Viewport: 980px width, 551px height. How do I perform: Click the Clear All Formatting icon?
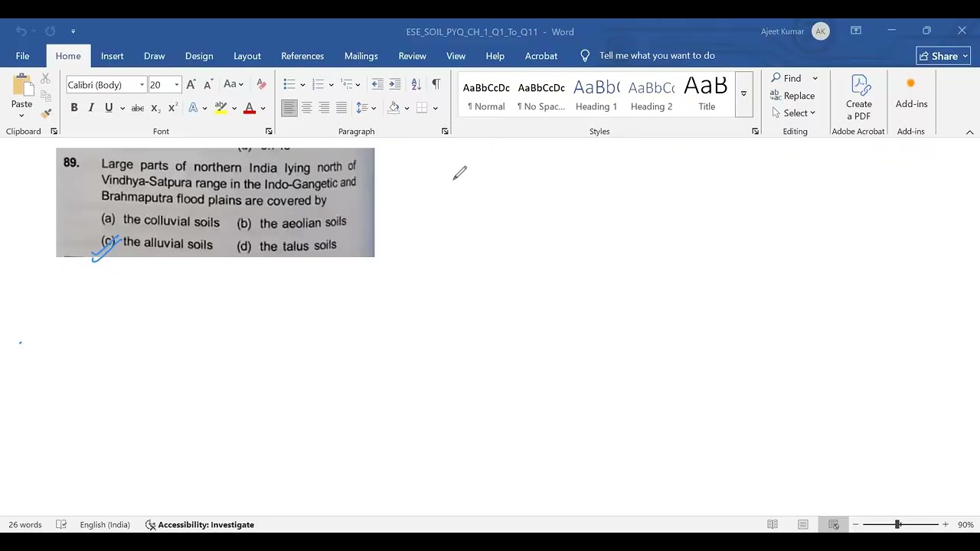coord(261,84)
